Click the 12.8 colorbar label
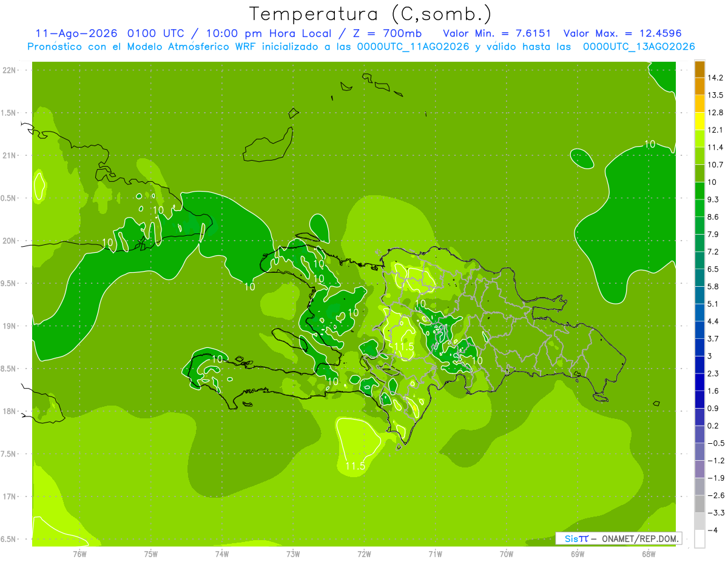Screen dimensions: 728x562 point(715,112)
